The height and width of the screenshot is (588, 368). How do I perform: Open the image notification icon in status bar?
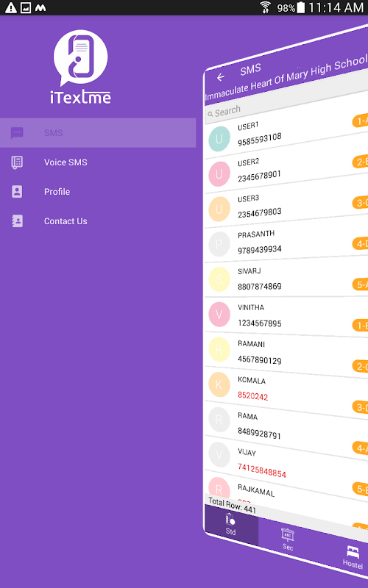click(26, 7)
